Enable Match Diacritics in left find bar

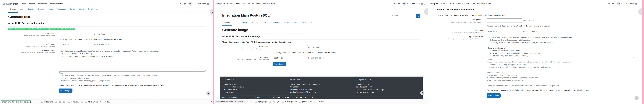[x=69, y=102]
